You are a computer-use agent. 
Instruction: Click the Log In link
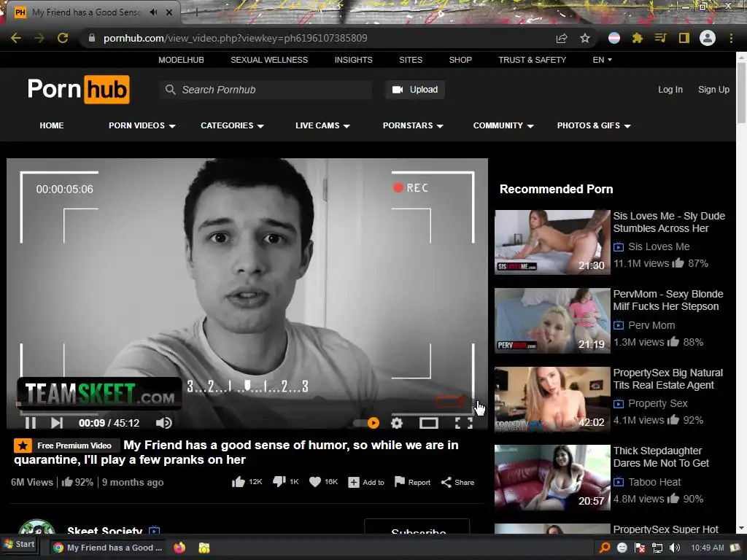670,90
